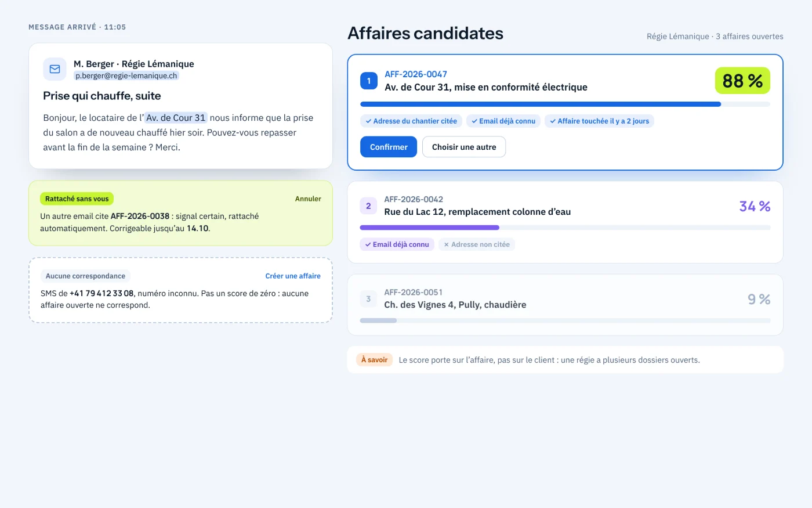Click the p.berger@regie-lemanique.ch email address
This screenshot has height=508, width=812.
126,75
